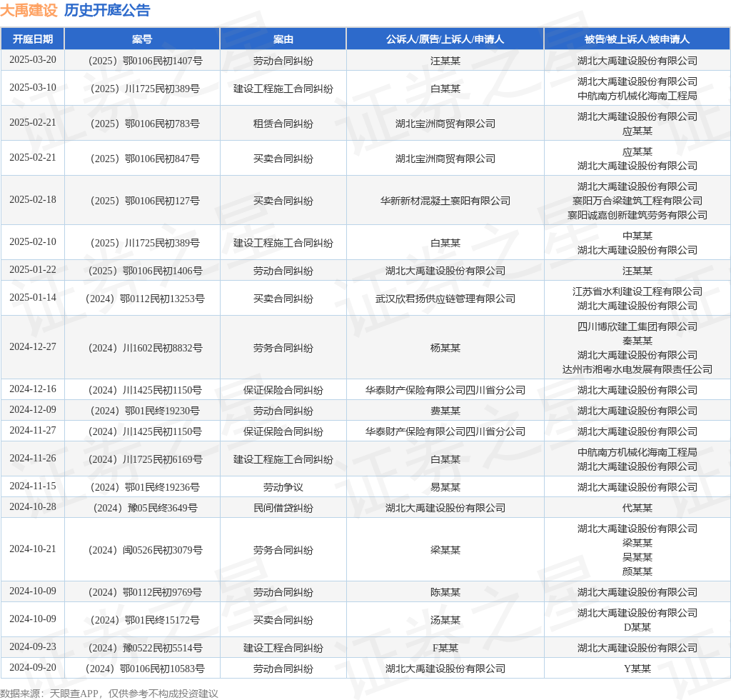731x700 pixels.
Task: Select cause cell 建设工程合同纠纷
Action: click(x=283, y=648)
